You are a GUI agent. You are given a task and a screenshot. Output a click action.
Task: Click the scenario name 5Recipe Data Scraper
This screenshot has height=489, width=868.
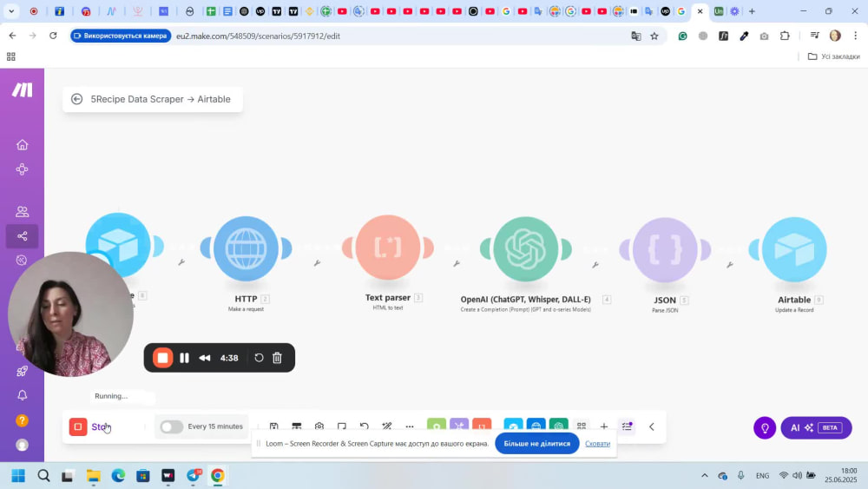pos(161,99)
